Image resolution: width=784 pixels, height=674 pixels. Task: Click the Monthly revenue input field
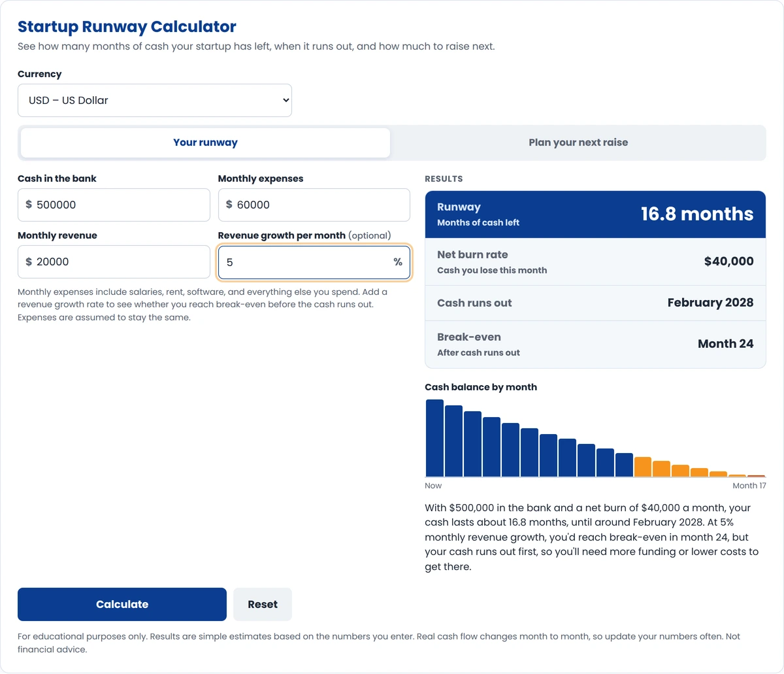click(x=114, y=261)
